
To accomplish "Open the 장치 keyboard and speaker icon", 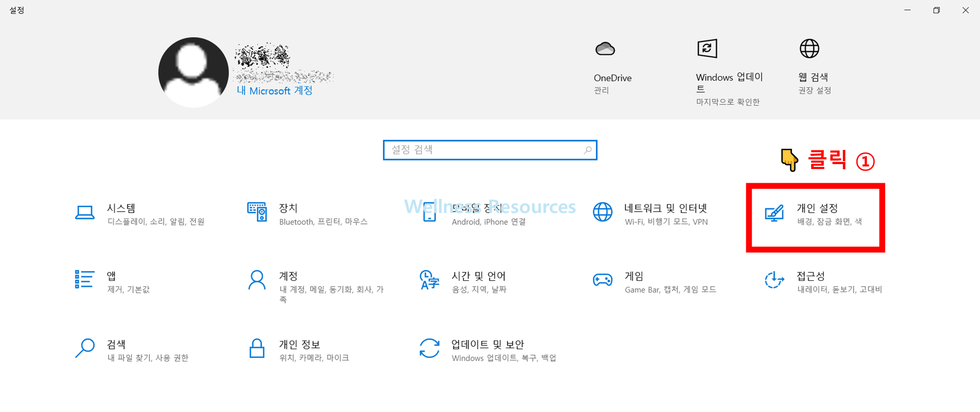I will coord(257,212).
